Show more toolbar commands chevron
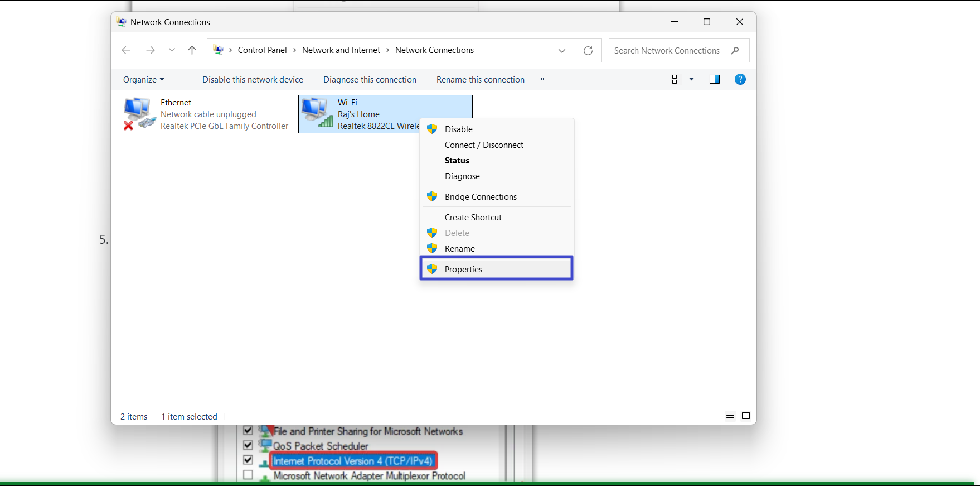 pyautogui.click(x=542, y=79)
